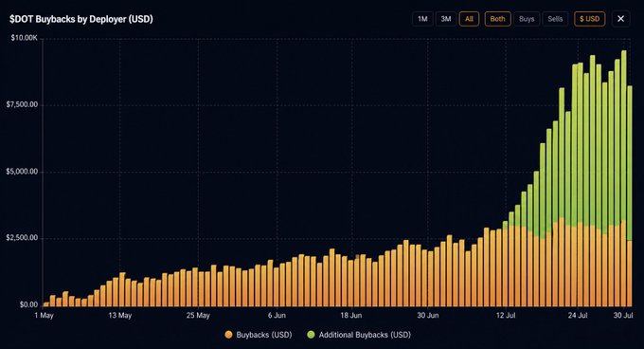Select the 1M time range

tap(422, 19)
